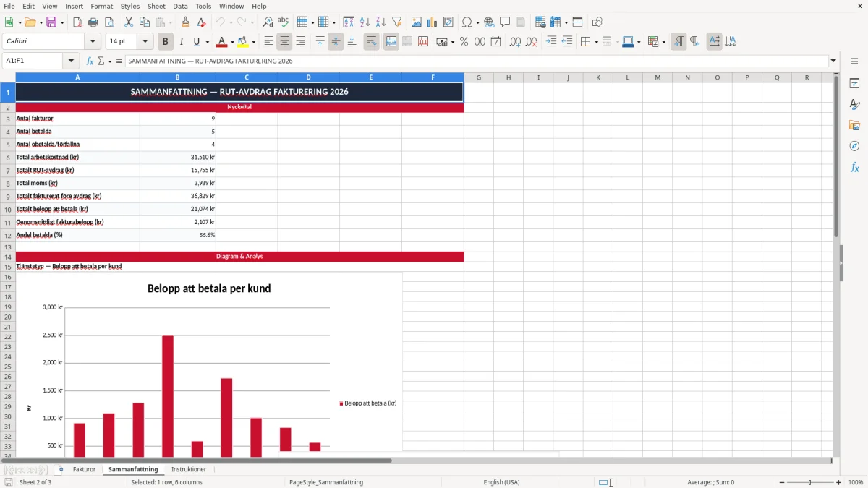Open the Save dropdown arrow
868x488 pixels.
[62, 22]
